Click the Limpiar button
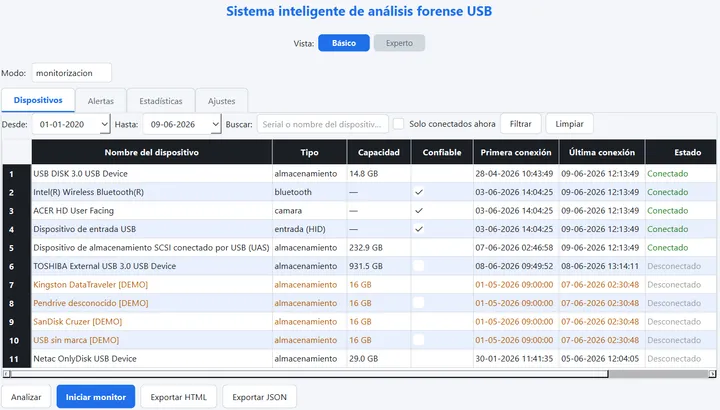This screenshot has width=720, height=410. (x=569, y=124)
